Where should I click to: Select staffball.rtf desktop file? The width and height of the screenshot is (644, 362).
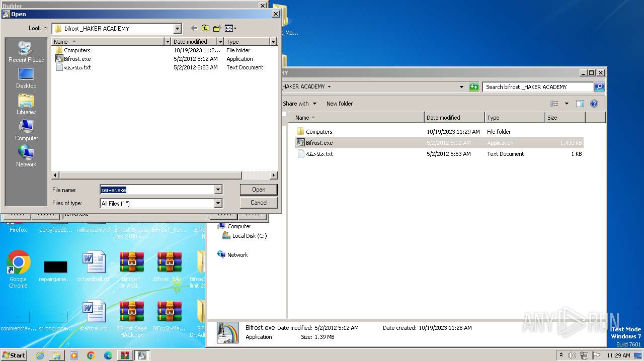94,316
